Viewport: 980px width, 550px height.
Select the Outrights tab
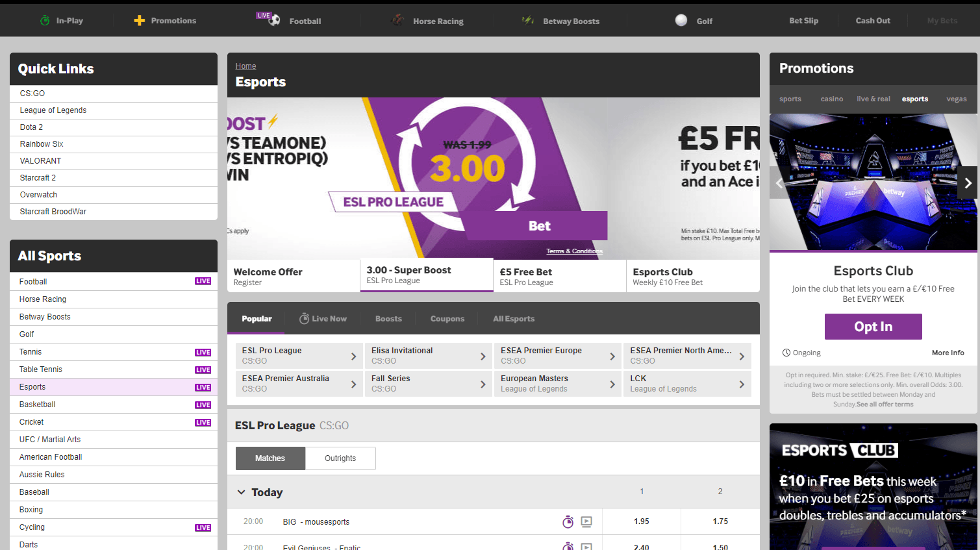(340, 458)
